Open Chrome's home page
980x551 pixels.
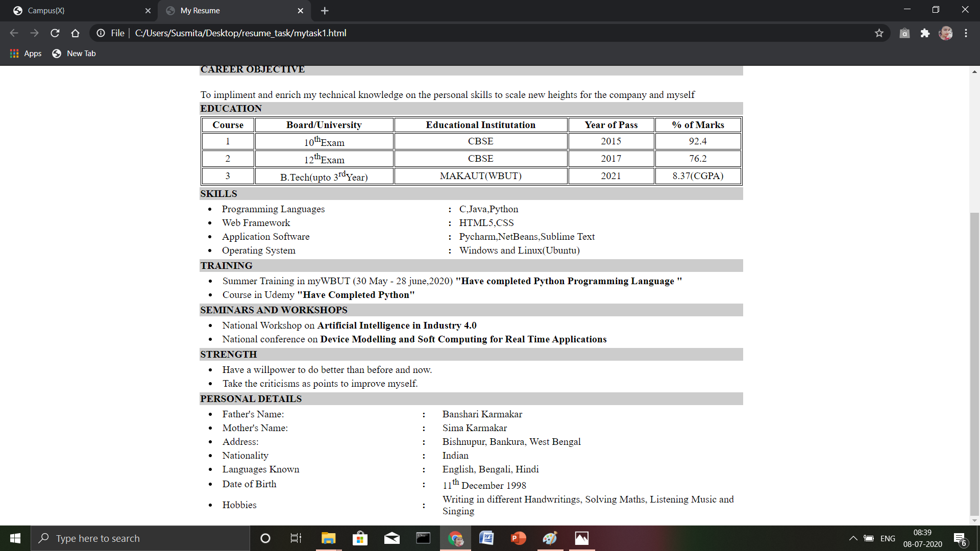(75, 33)
